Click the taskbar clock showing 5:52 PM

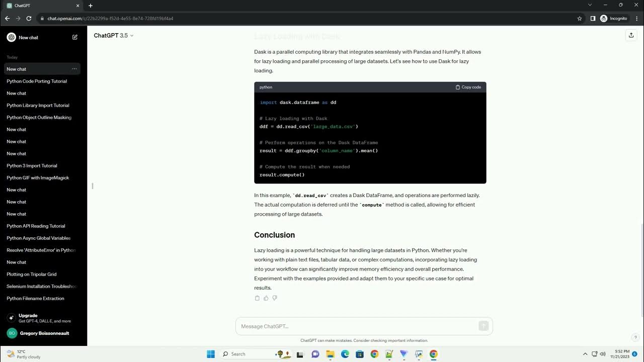tap(620, 354)
